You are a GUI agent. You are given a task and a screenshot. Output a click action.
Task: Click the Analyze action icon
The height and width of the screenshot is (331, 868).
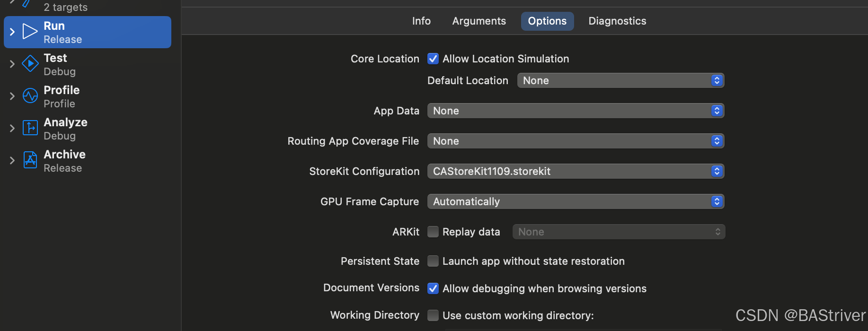pos(30,128)
